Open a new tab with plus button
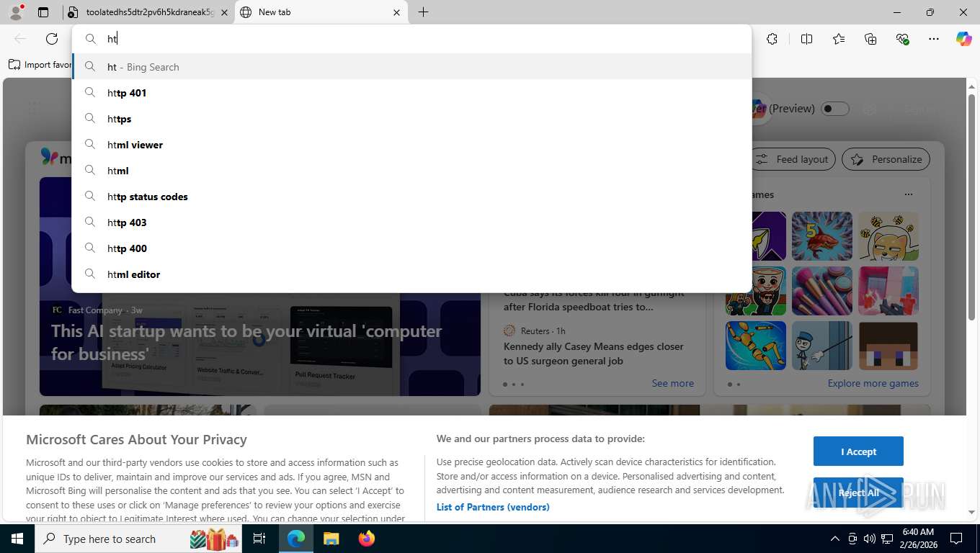Screen dimensions: 980x553 423,12
